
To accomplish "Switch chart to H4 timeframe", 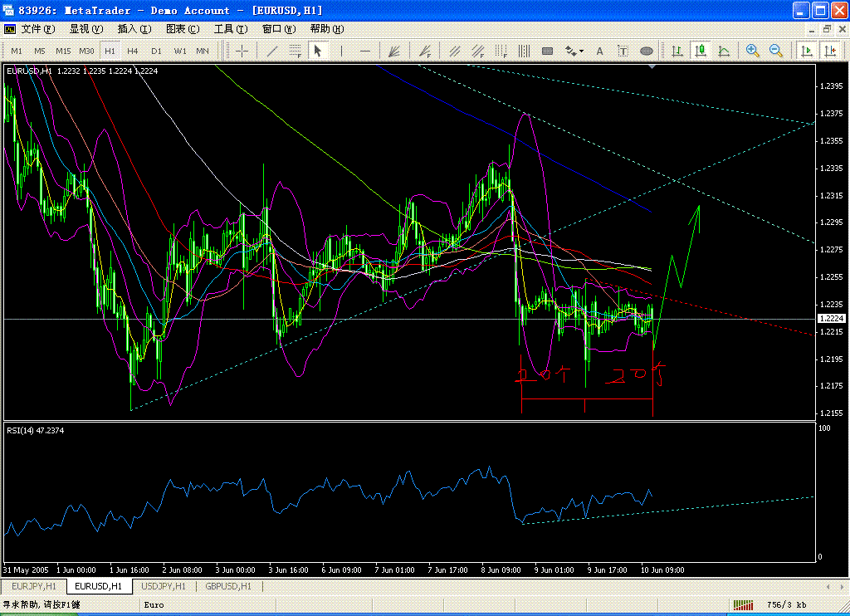I will tap(133, 51).
